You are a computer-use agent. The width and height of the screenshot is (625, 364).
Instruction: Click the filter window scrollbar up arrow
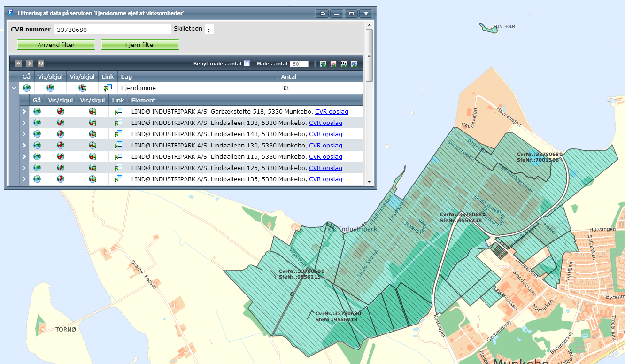[369, 24]
